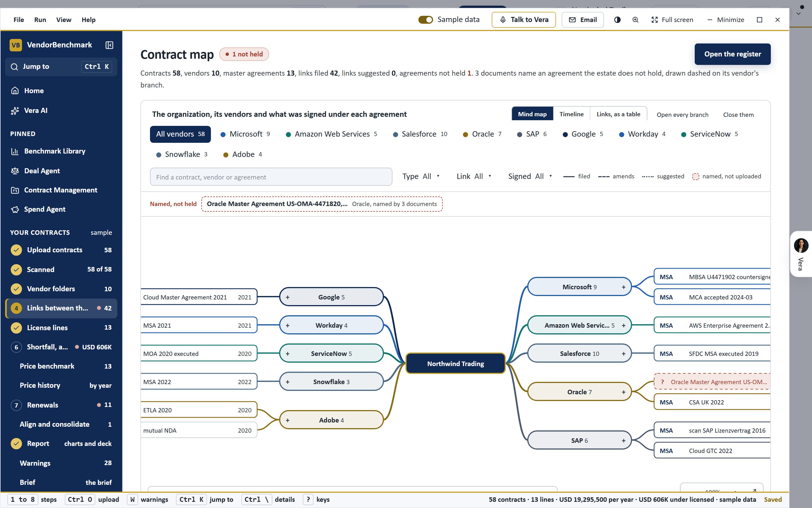Expand the Microsoft 9 branch plus
Image resolution: width=812 pixels, height=508 pixels.
pyautogui.click(x=623, y=287)
